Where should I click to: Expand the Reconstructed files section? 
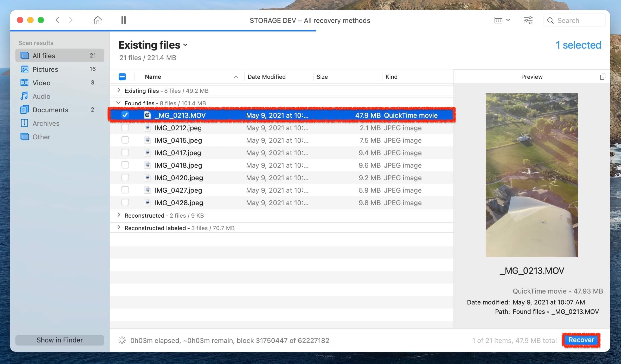[x=118, y=215]
